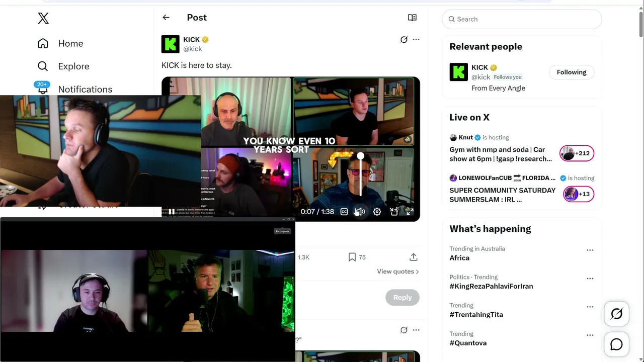Viewport: 644px width, 362px height.
Task: Click the 'Live on X' heading
Action: click(469, 117)
